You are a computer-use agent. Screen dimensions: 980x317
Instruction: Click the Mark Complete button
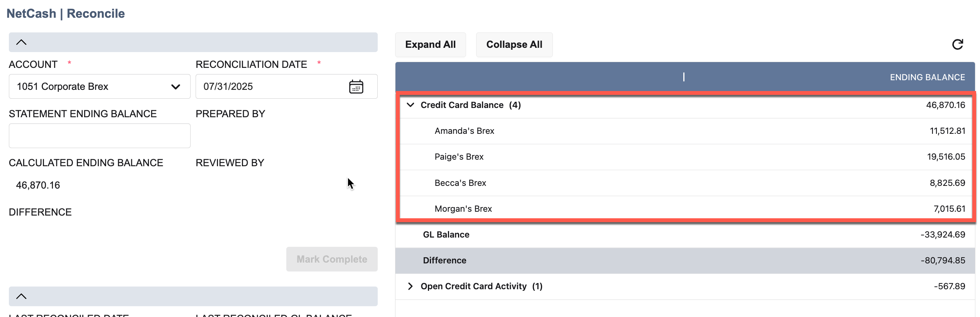[x=331, y=259]
